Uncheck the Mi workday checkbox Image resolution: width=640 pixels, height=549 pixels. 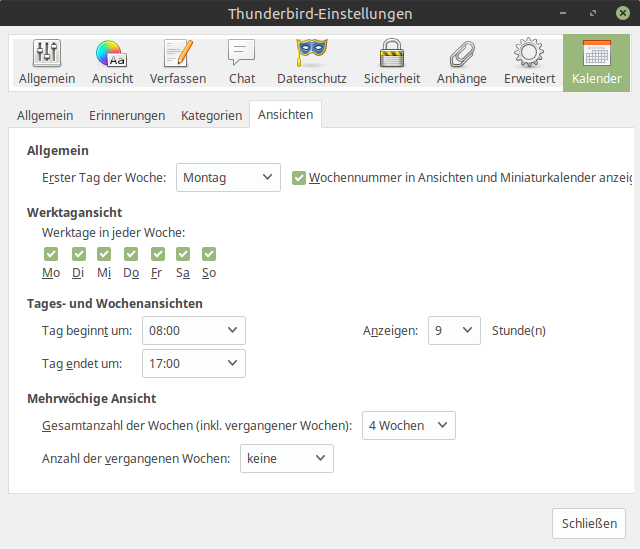[104, 254]
